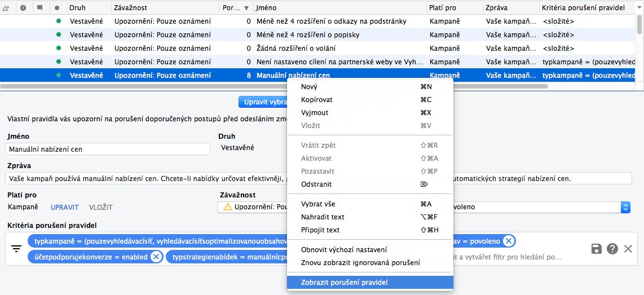Sort by the error exclamation column header

pyautogui.click(x=23, y=7)
